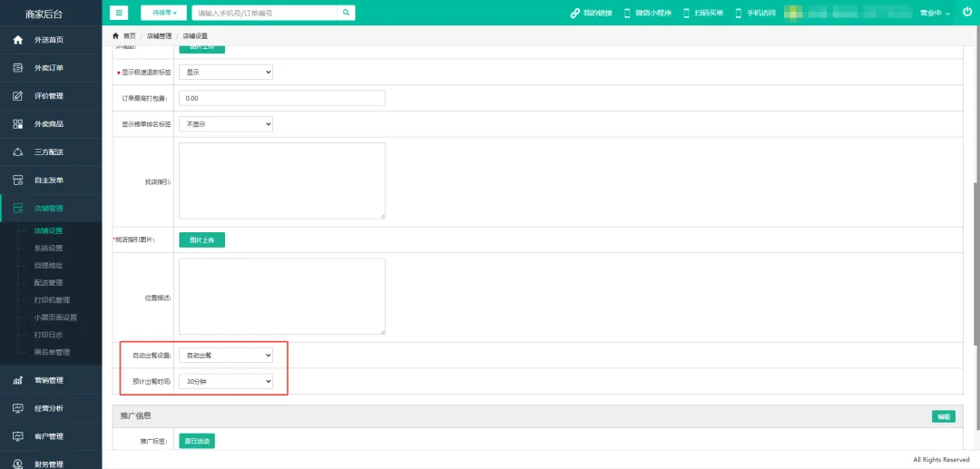This screenshot has width=980, height=469.
Task: Click the 找店指引 text area
Action: coord(282,181)
